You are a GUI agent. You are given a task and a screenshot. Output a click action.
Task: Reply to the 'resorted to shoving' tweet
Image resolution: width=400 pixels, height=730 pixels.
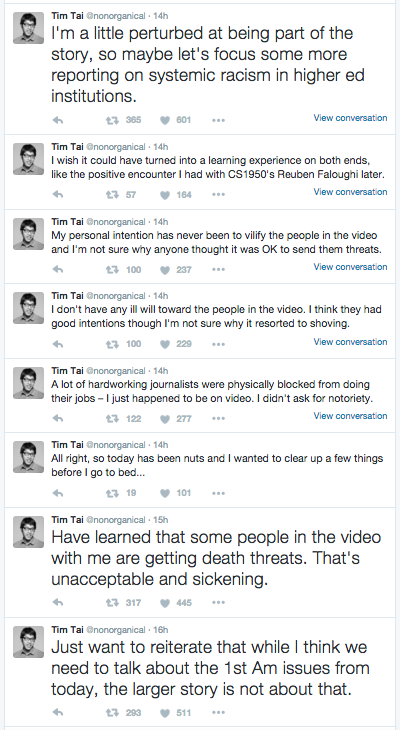tap(58, 344)
